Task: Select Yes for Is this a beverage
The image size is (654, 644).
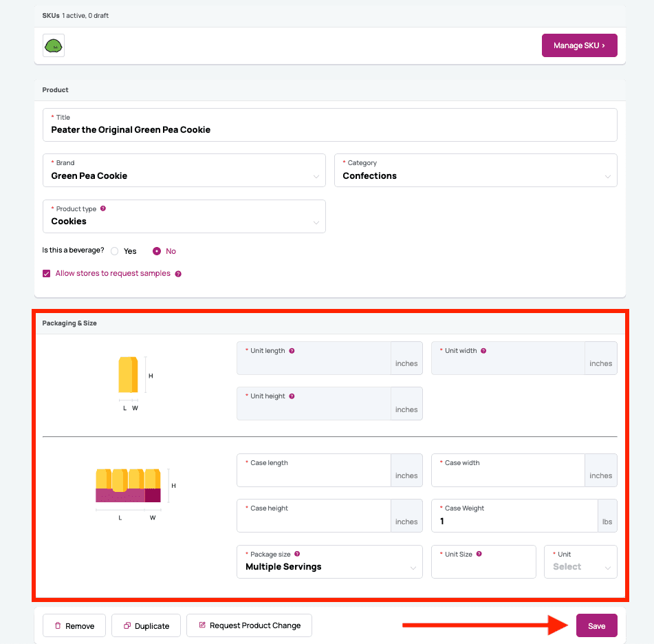Action: [x=114, y=251]
